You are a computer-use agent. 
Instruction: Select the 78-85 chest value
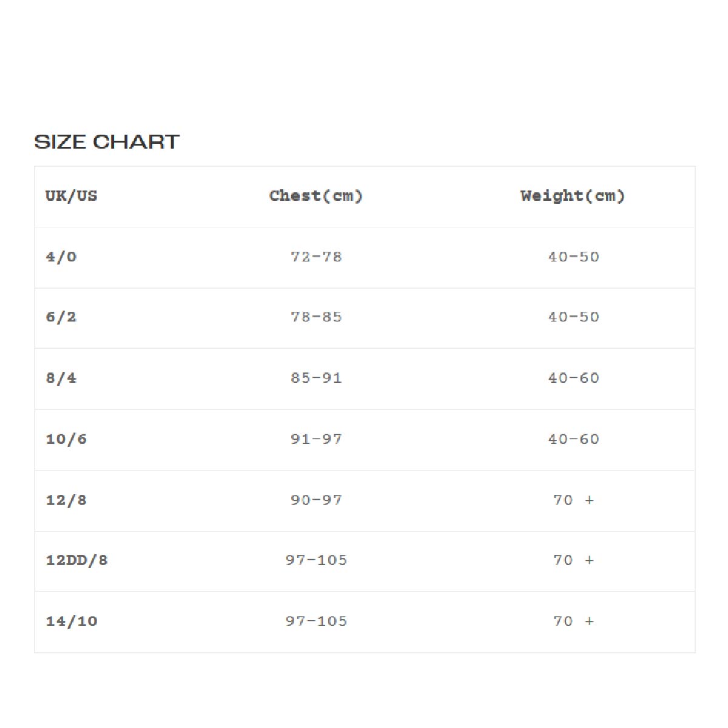tap(316, 317)
